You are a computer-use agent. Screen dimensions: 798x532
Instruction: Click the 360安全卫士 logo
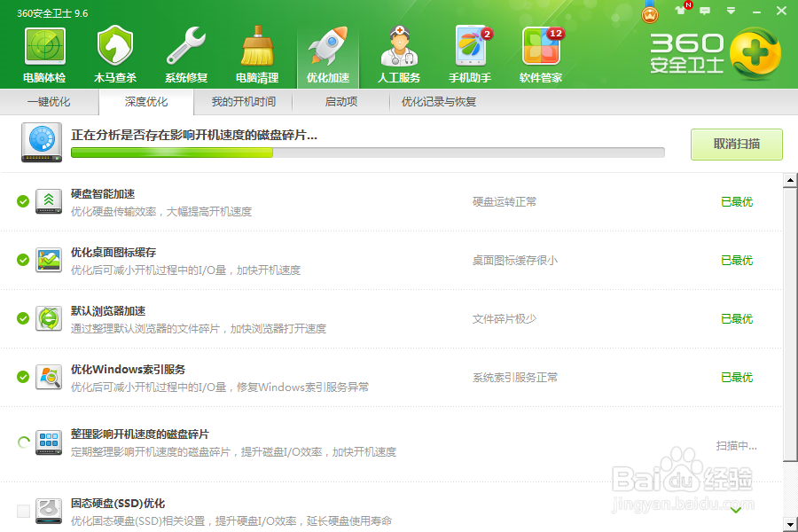click(x=715, y=54)
